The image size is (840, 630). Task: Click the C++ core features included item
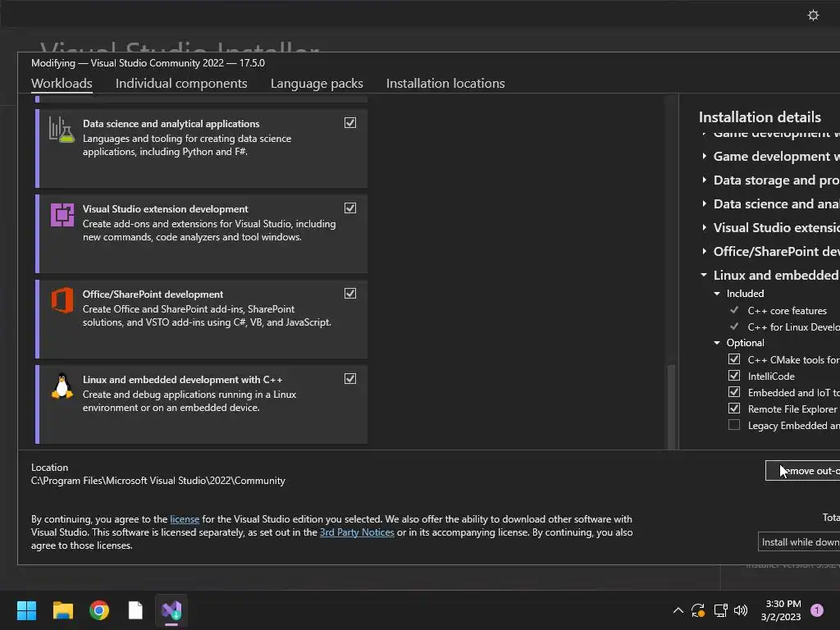(x=787, y=311)
